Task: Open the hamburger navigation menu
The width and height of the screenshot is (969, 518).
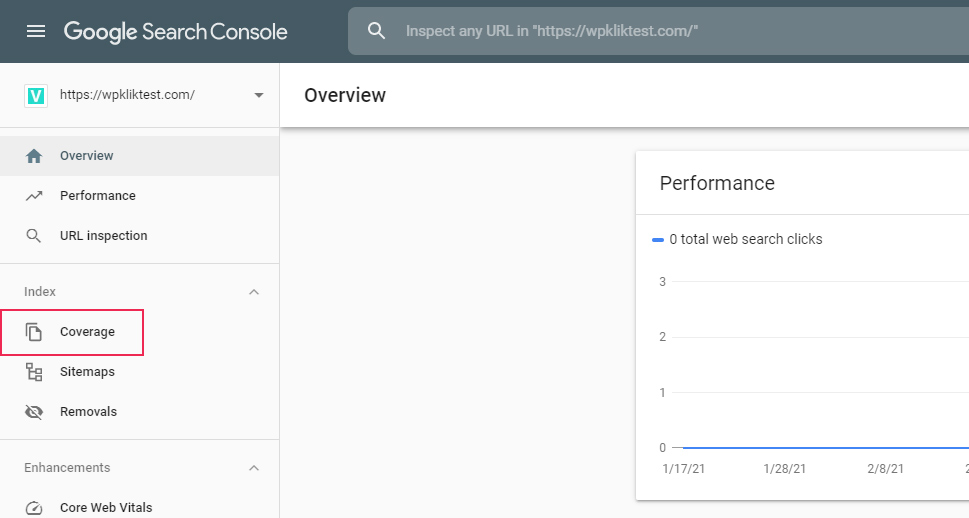Action: [x=36, y=31]
